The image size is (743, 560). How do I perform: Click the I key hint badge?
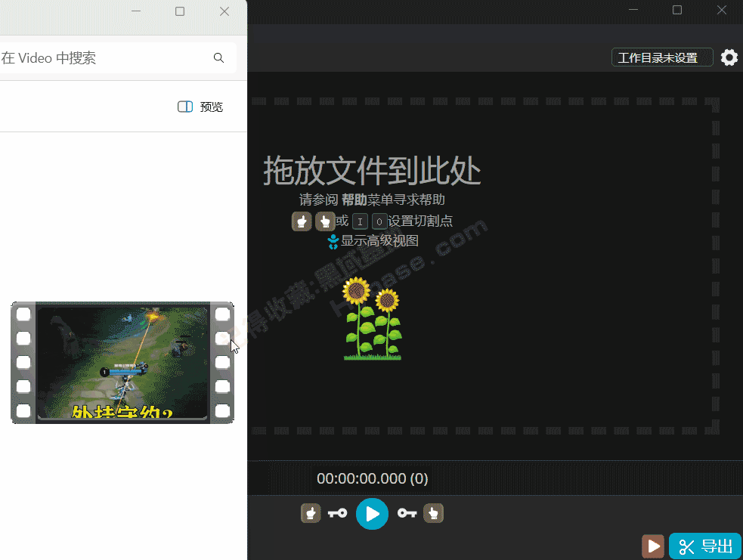coord(360,221)
